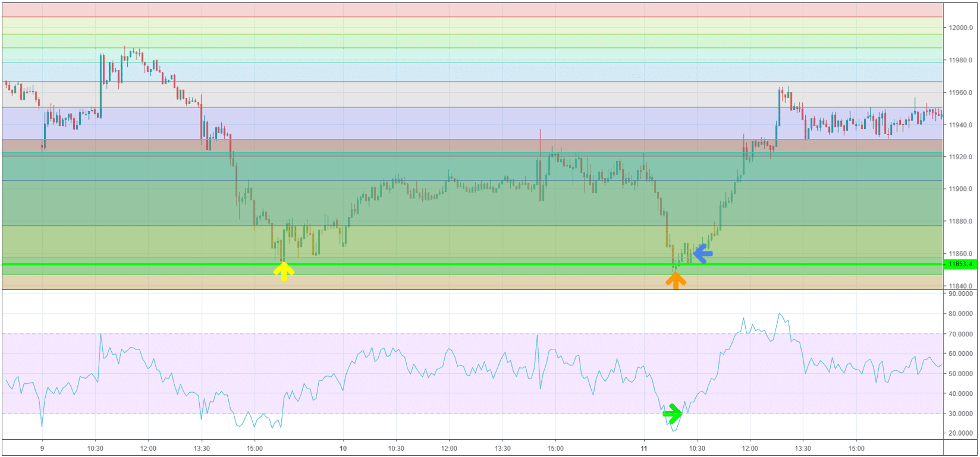
Task: Click the 90.0000 oscillator axis label
Action: 960,294
